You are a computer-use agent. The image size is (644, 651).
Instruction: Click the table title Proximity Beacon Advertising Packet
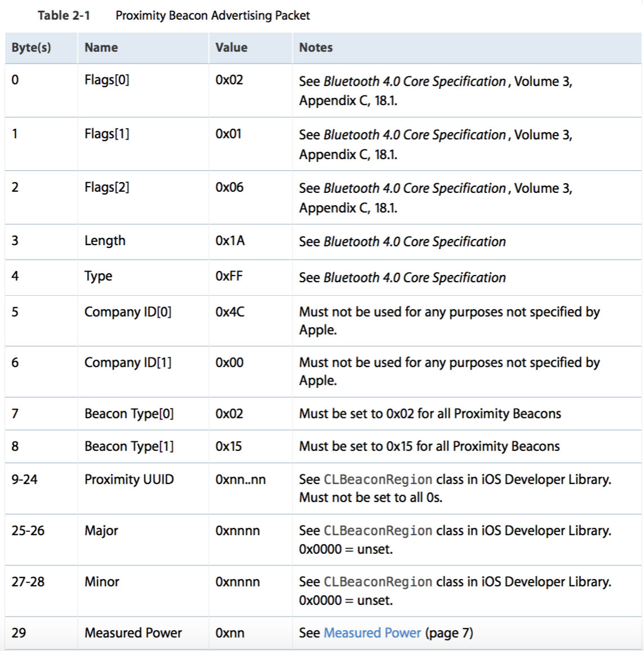coord(212,15)
